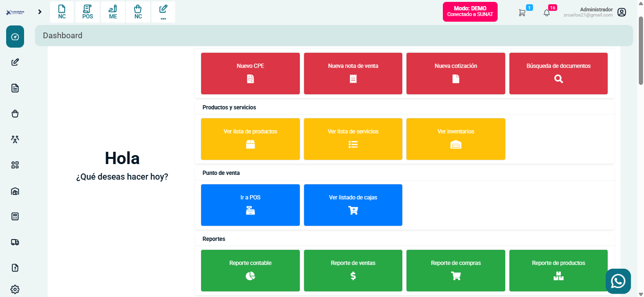Click the Nuevo CPE tile
The width and height of the screenshot is (644, 297).
(x=250, y=74)
